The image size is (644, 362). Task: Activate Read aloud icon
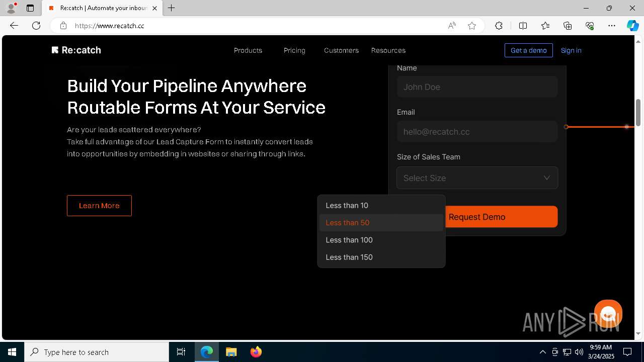point(452,26)
